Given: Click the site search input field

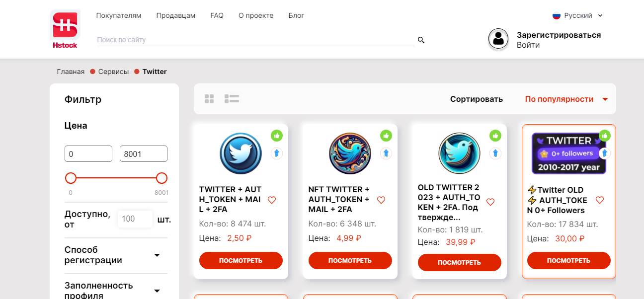Looking at the screenshot, I should pos(255,40).
